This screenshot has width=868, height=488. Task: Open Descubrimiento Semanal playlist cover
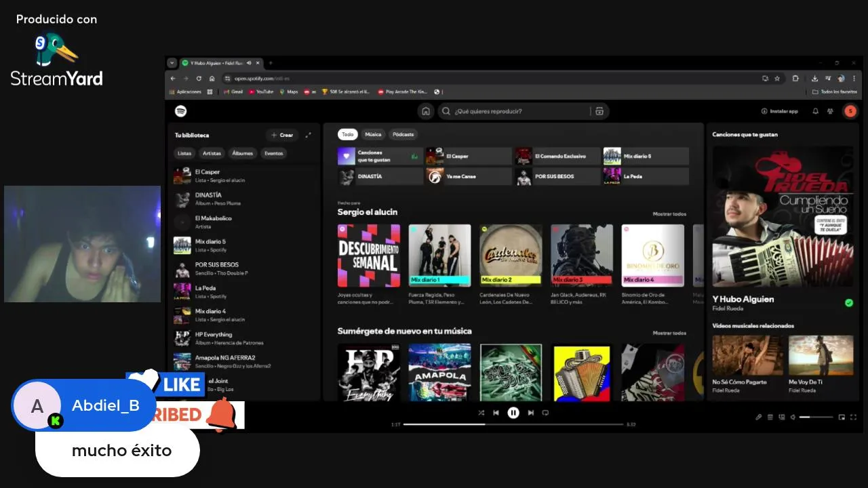pyautogui.click(x=369, y=256)
